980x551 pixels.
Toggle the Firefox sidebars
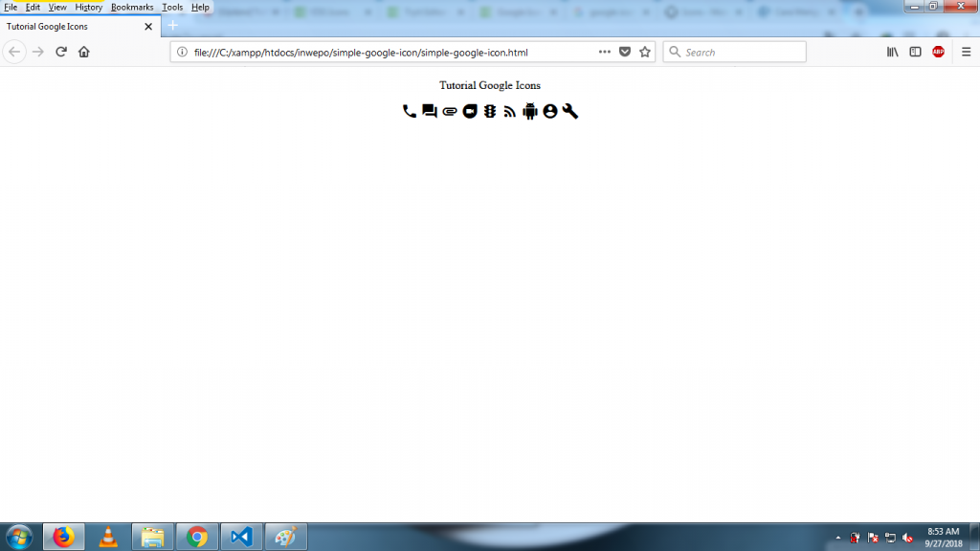[x=915, y=52]
